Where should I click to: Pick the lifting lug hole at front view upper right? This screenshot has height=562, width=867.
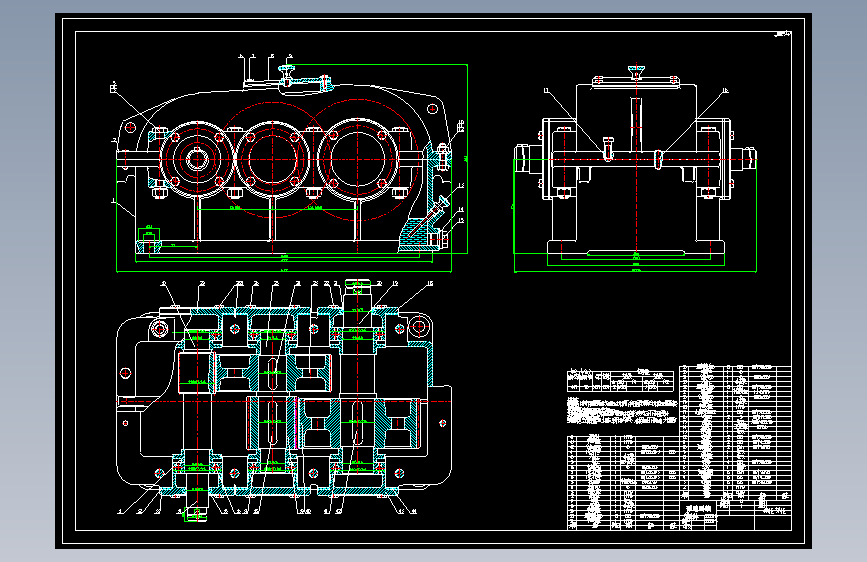[432, 109]
